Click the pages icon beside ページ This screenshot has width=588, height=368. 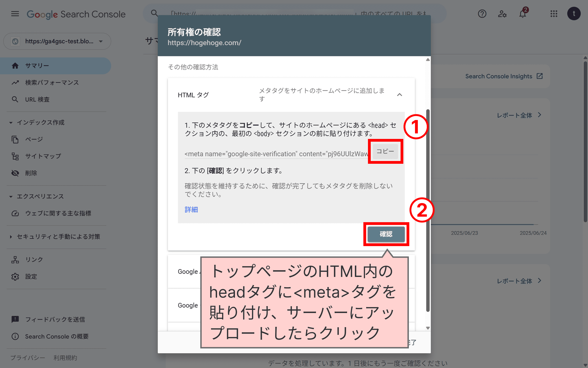(x=15, y=139)
